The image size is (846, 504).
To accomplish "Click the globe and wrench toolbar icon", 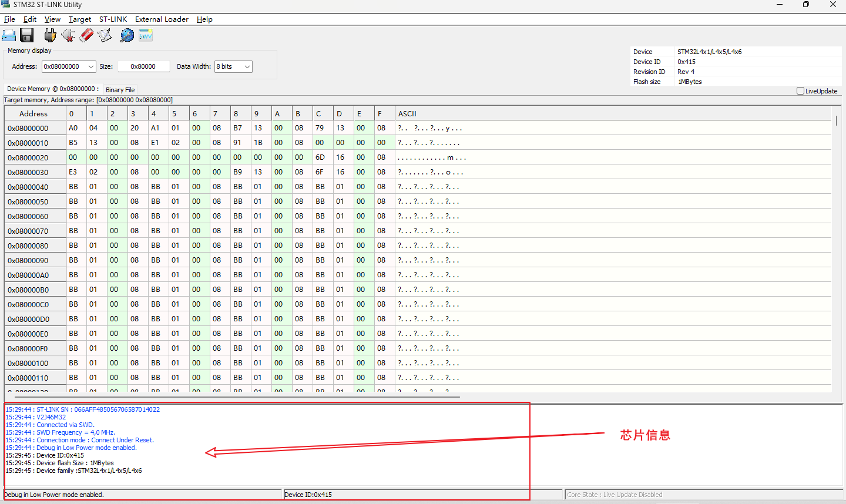I will (x=127, y=36).
